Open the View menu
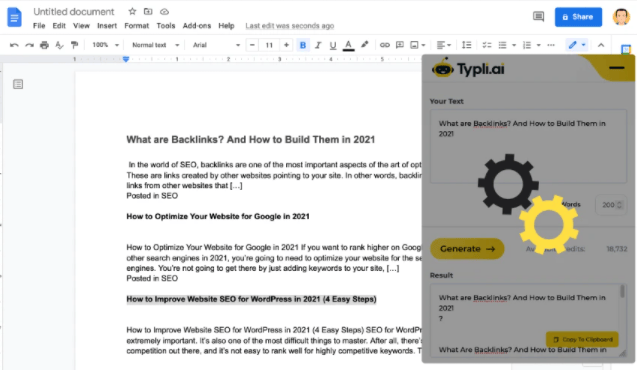The height and width of the screenshot is (371, 637). pyautogui.click(x=81, y=26)
